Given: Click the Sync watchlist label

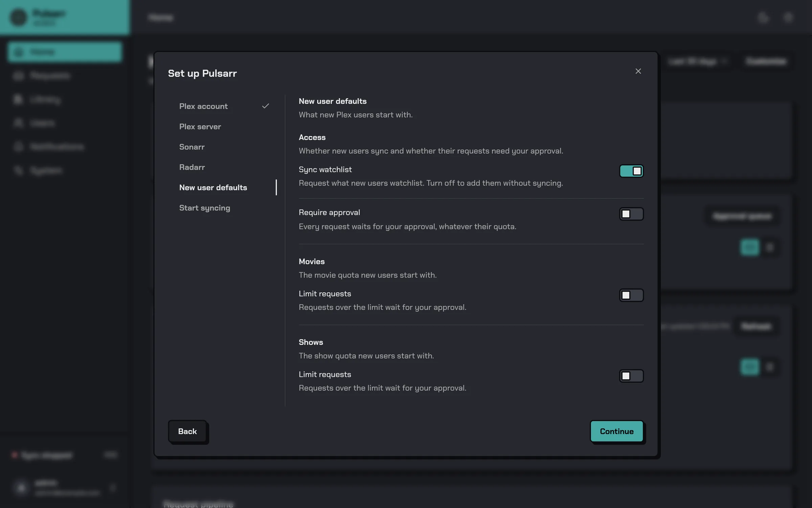Looking at the screenshot, I should (325, 169).
